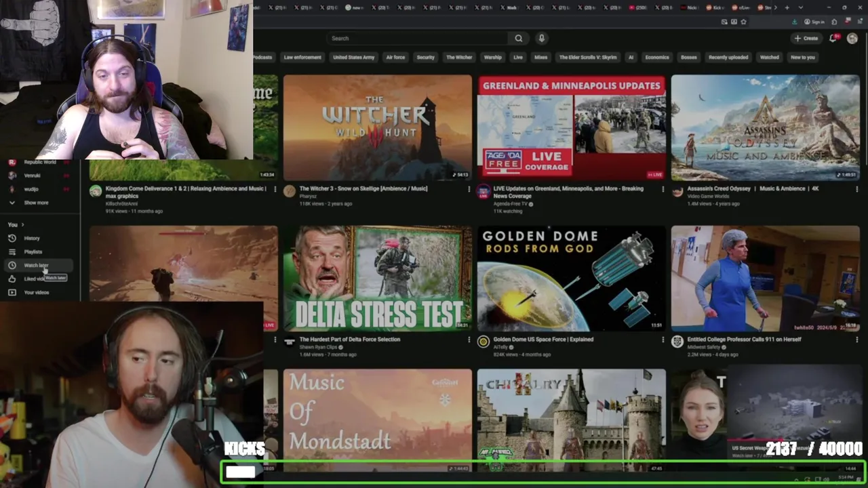Click Midwest Safety channel avatar
The width and height of the screenshot is (868, 488).
pyautogui.click(x=677, y=342)
